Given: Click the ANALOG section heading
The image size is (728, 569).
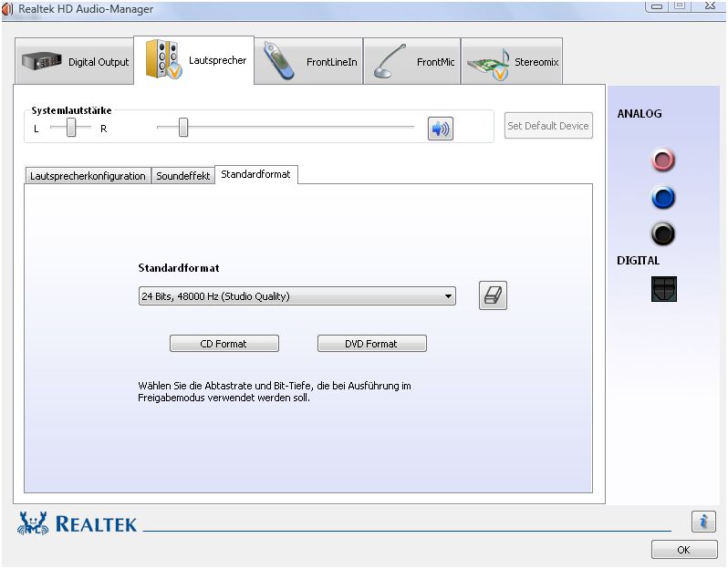Looking at the screenshot, I should (640, 114).
